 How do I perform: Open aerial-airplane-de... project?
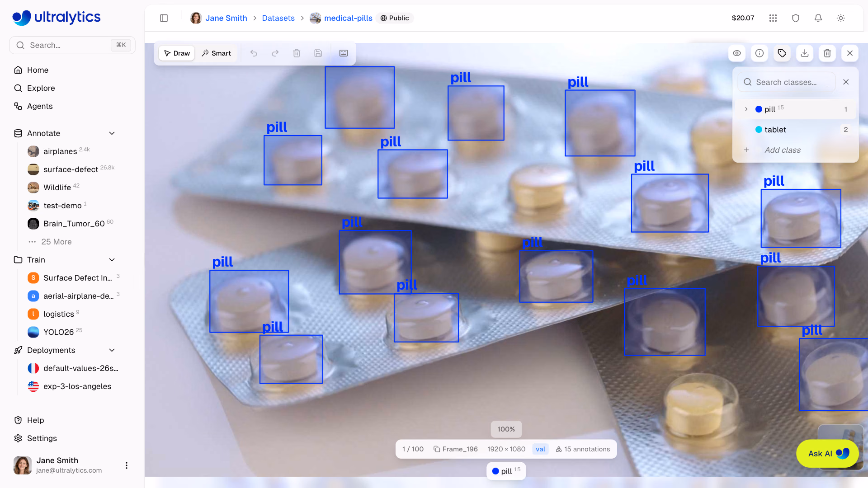click(x=78, y=296)
